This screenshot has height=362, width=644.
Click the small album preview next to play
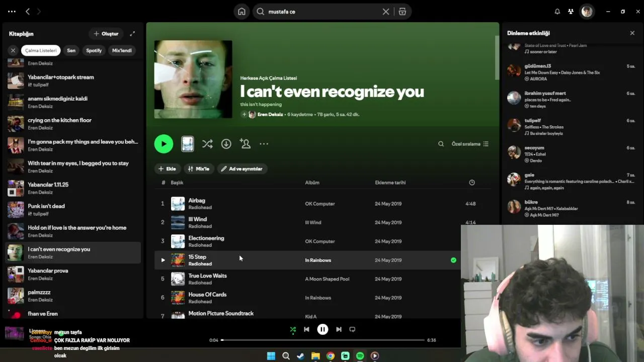pyautogui.click(x=188, y=144)
